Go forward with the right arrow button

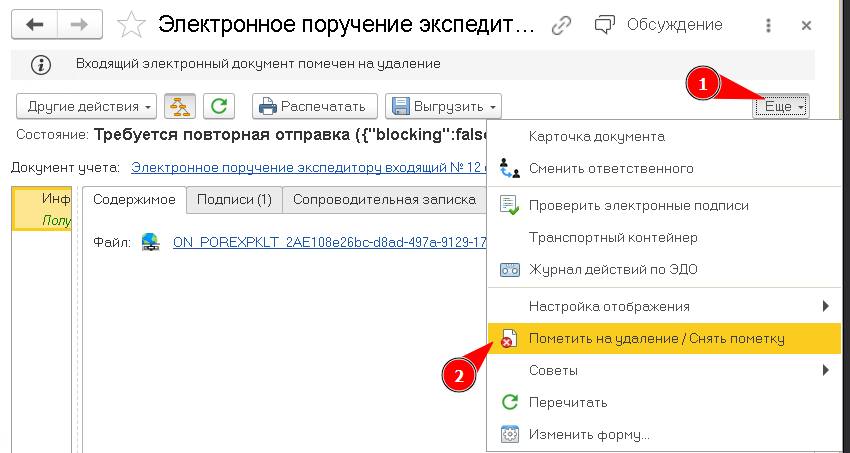coord(80,25)
